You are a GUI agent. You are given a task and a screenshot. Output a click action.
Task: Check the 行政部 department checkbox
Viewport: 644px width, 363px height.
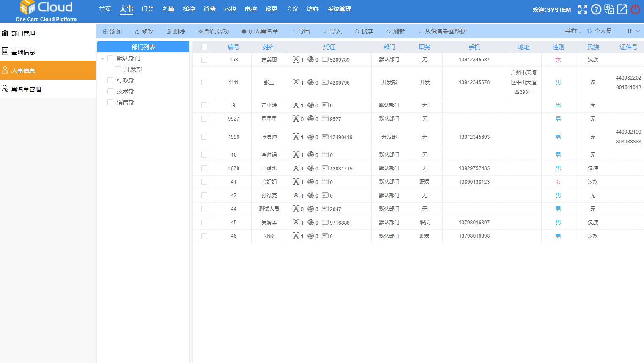(110, 80)
